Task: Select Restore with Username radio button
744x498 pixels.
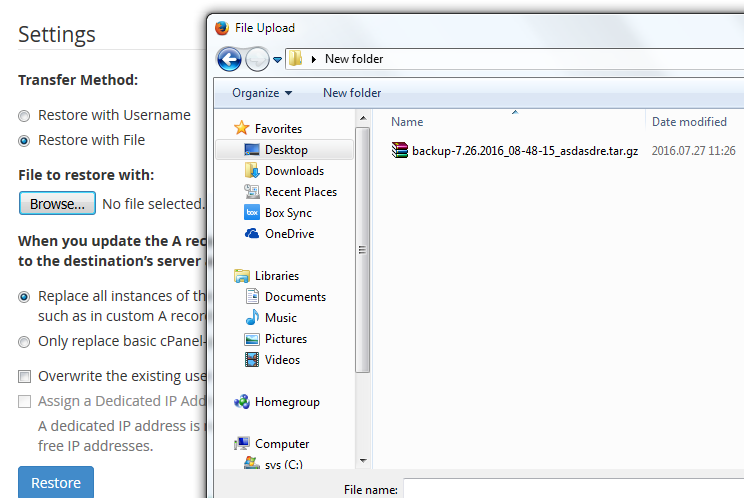Action: pos(24,116)
